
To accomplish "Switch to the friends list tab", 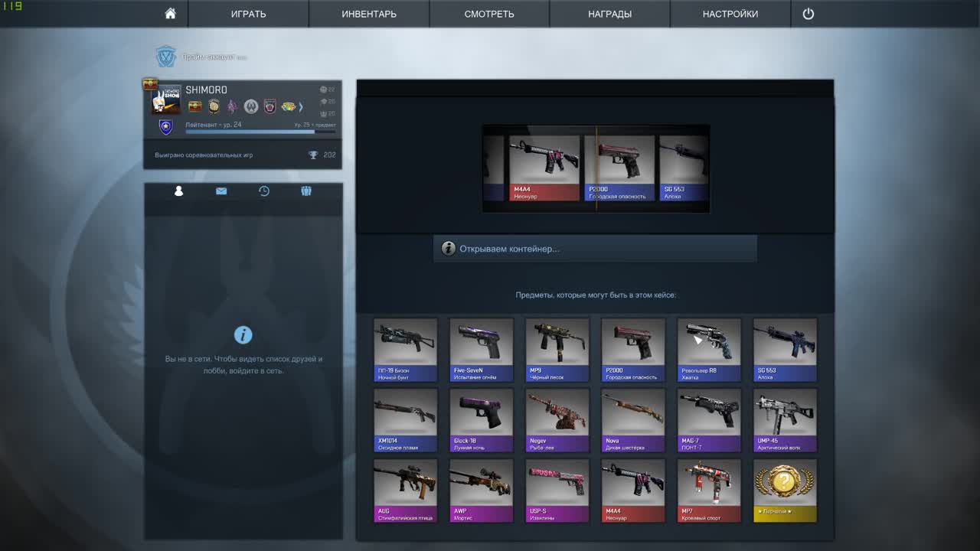I will coord(178,191).
